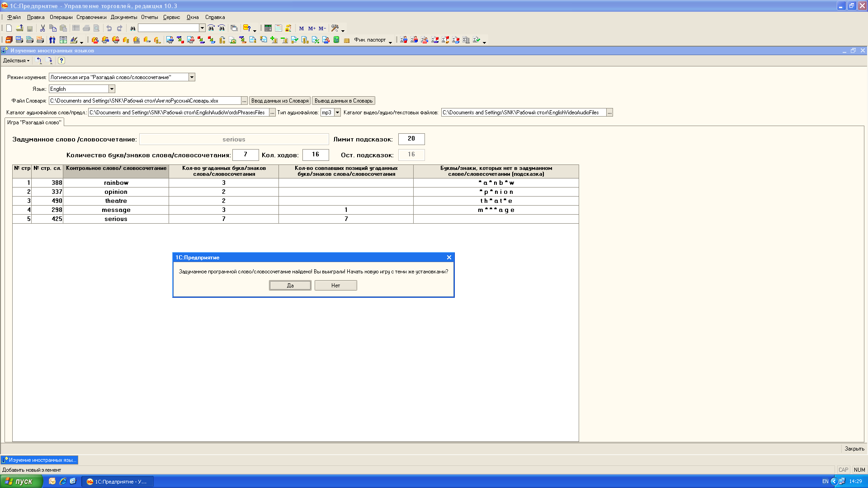Click the save/write to dictionary icon

click(x=344, y=100)
